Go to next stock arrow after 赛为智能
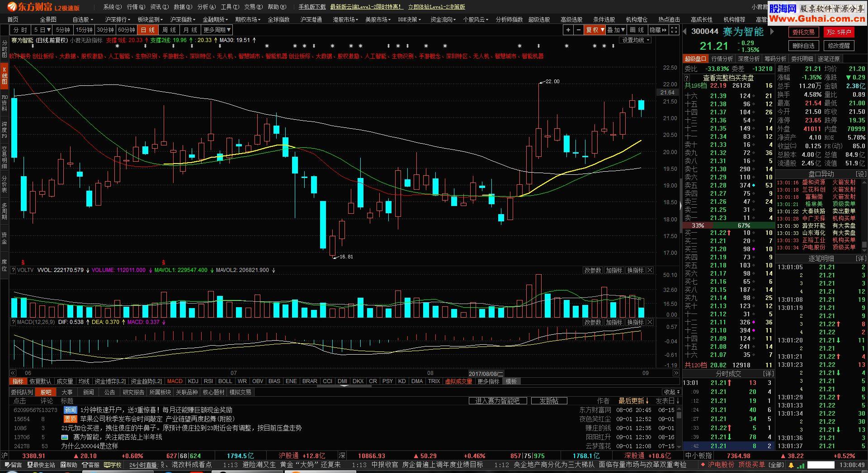This screenshot has height=473, width=868. click(x=772, y=31)
